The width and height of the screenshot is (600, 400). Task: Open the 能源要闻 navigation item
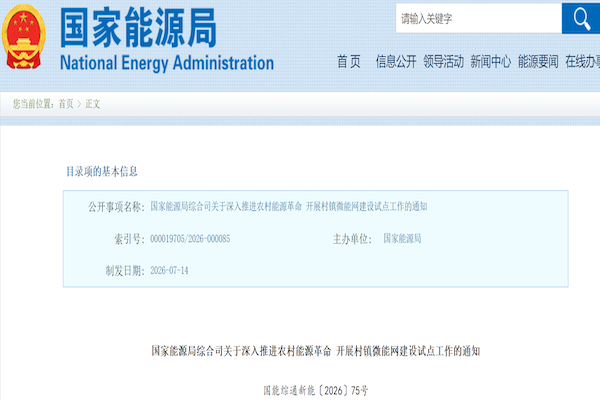(538, 61)
